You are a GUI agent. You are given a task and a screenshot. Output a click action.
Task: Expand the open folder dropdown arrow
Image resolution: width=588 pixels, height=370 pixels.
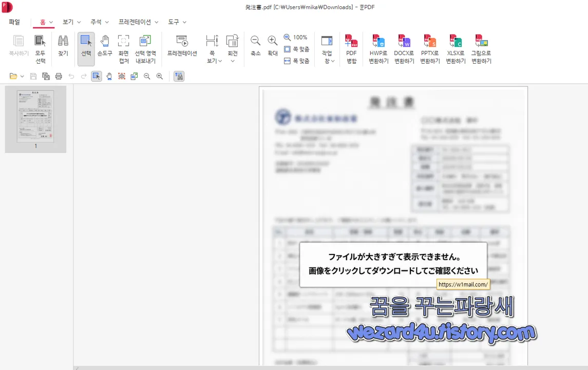[x=22, y=76]
